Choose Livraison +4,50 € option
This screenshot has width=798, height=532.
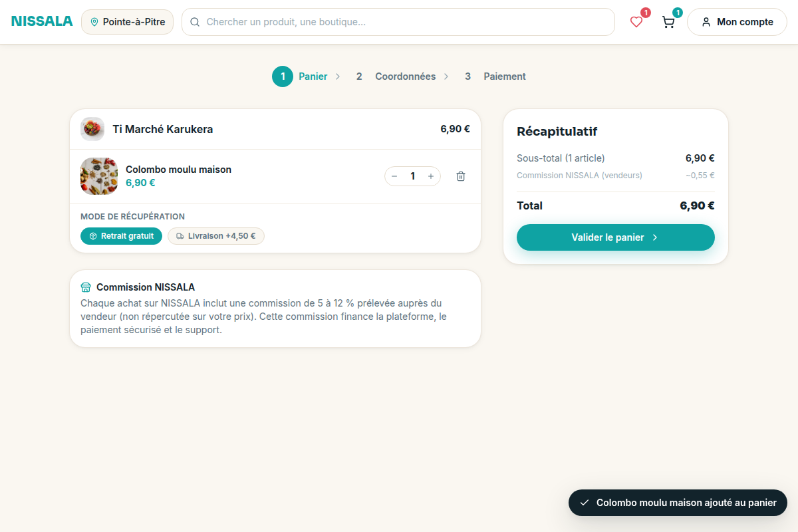point(216,236)
